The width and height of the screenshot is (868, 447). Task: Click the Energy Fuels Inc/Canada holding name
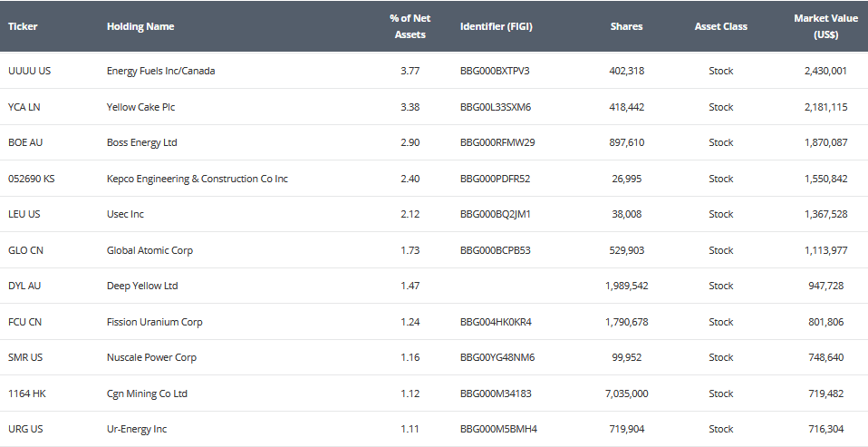pos(160,71)
